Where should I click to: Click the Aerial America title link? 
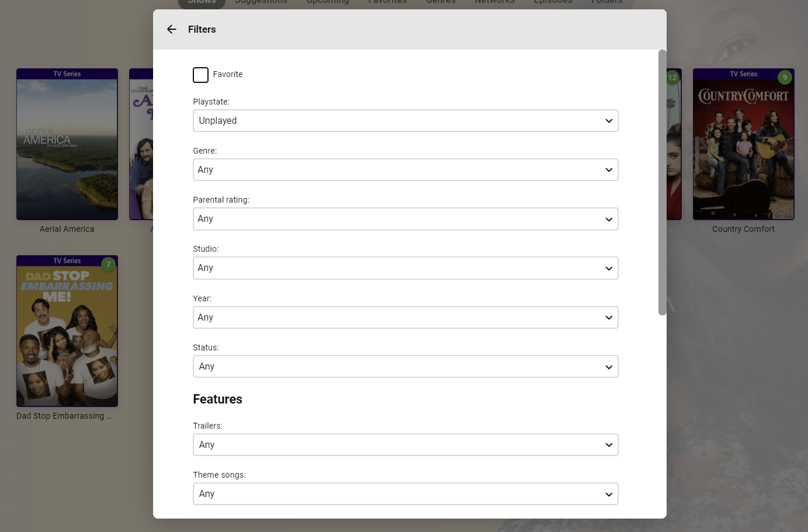tap(67, 230)
